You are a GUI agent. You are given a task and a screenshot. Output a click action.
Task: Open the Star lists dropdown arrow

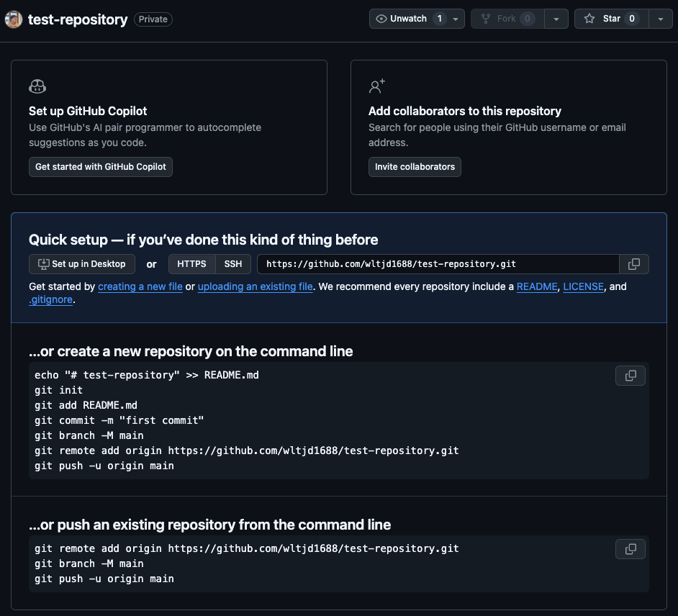coord(661,19)
